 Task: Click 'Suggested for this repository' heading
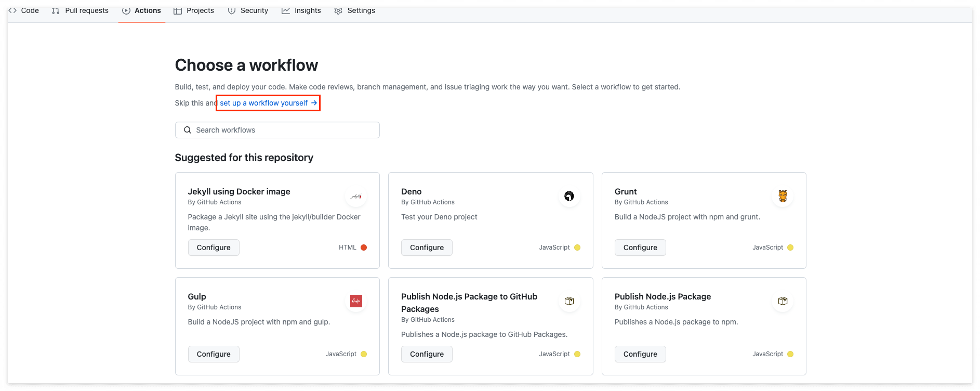(244, 158)
